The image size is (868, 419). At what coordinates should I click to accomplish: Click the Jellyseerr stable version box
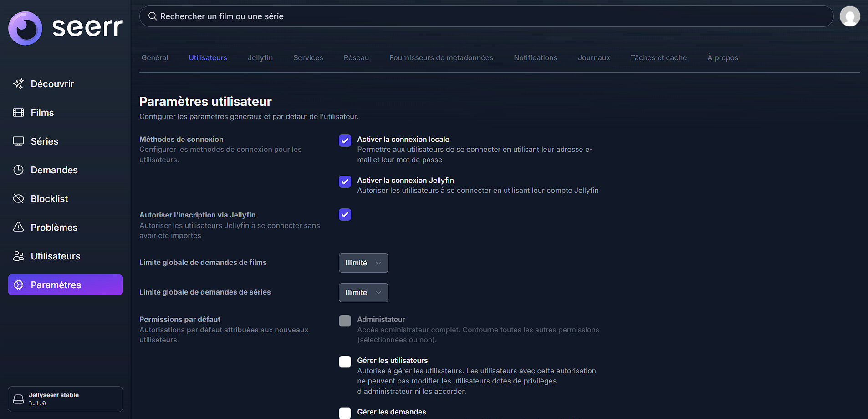pos(65,399)
